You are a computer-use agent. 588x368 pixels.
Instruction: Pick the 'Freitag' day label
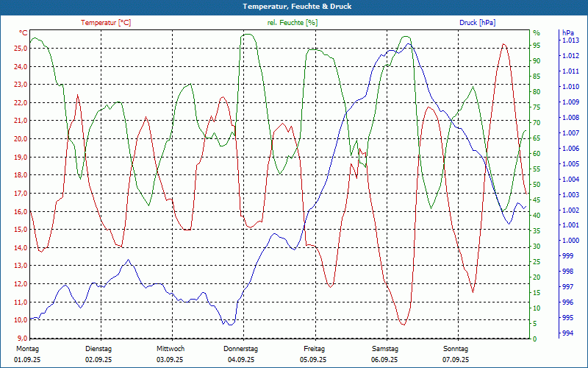click(x=314, y=349)
